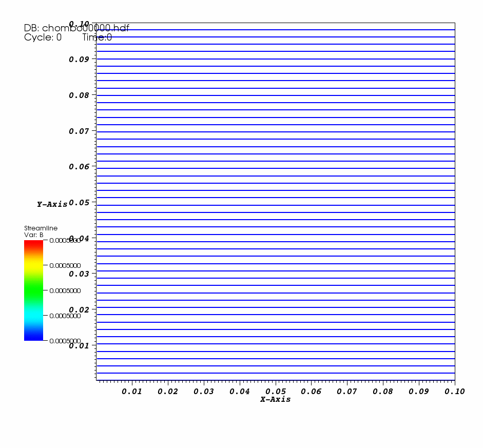Viewport: 483px width, 448px height.
Task: Select the Cycle: 0 annotation
Action: 43,37
